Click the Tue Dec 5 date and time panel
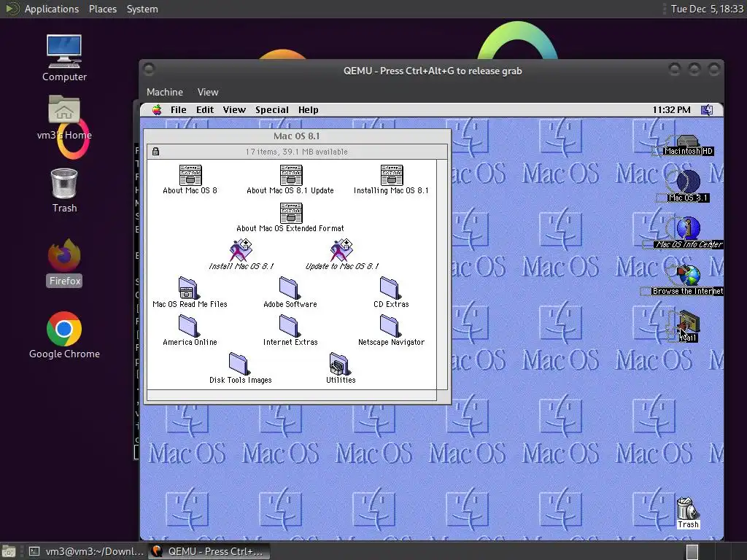 (707, 9)
